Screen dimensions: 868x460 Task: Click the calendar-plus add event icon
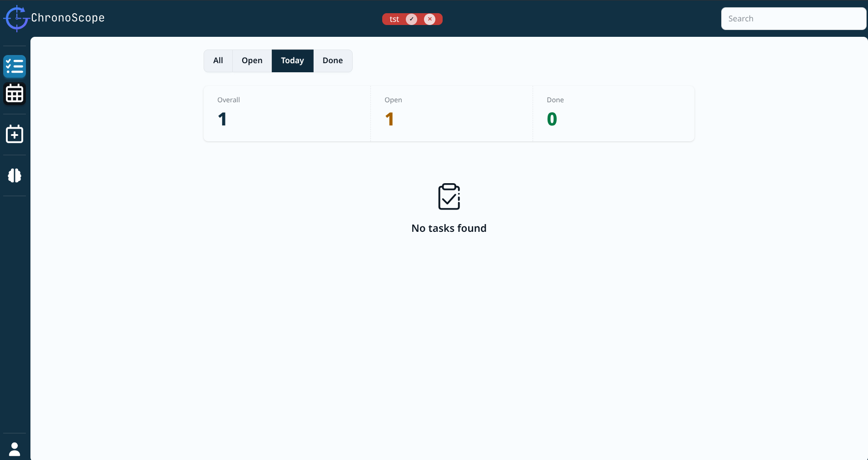point(15,135)
